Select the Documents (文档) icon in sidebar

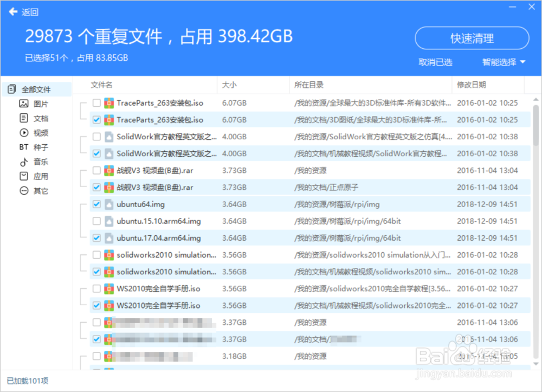tap(24, 118)
